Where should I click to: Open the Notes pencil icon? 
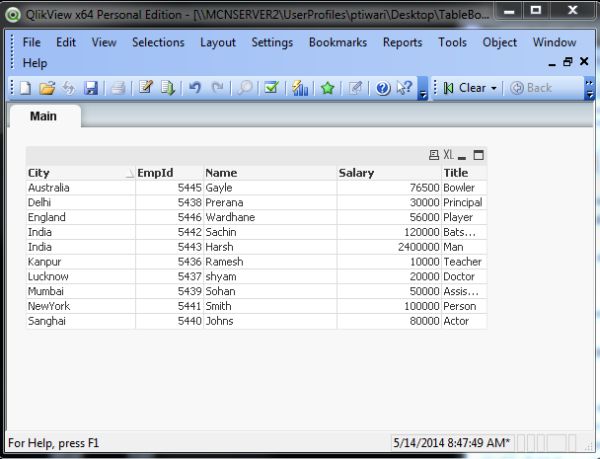355,88
